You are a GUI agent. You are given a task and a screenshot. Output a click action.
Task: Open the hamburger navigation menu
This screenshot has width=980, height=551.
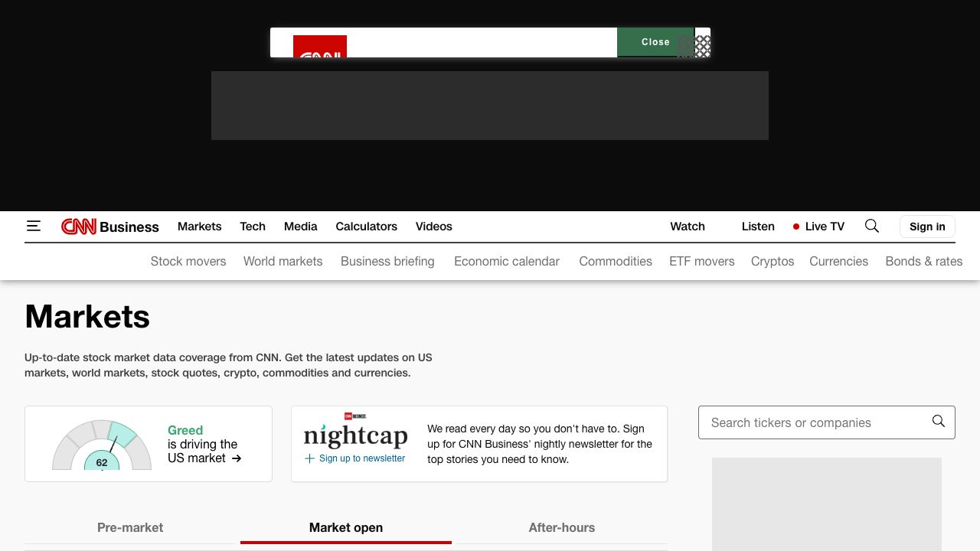pyautogui.click(x=34, y=226)
